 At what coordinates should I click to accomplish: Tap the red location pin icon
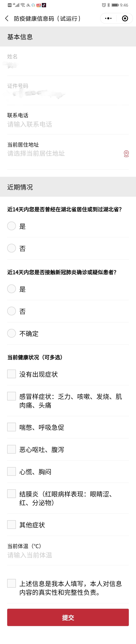(x=126, y=154)
